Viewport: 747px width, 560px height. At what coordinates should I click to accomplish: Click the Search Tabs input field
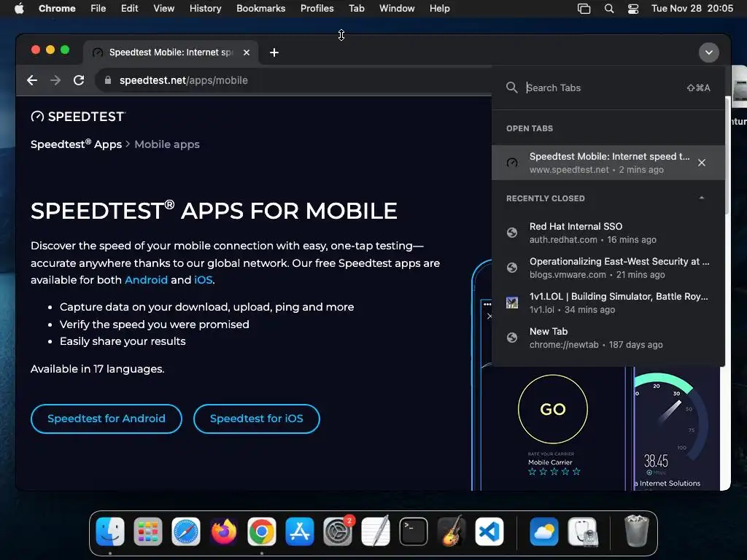click(x=603, y=87)
